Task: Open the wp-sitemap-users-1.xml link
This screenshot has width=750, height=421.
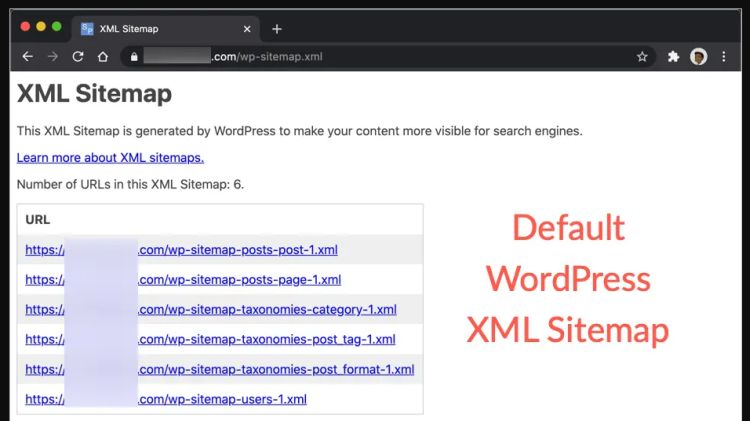Action: pos(166,399)
